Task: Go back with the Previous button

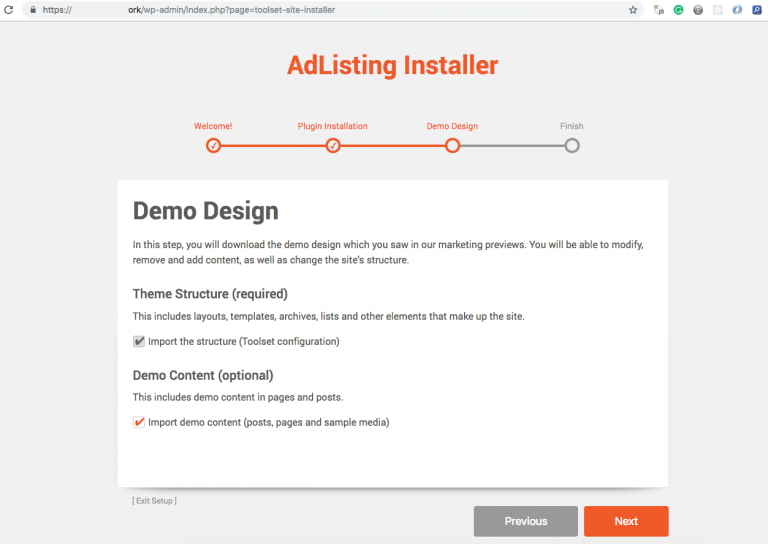Action: click(526, 521)
